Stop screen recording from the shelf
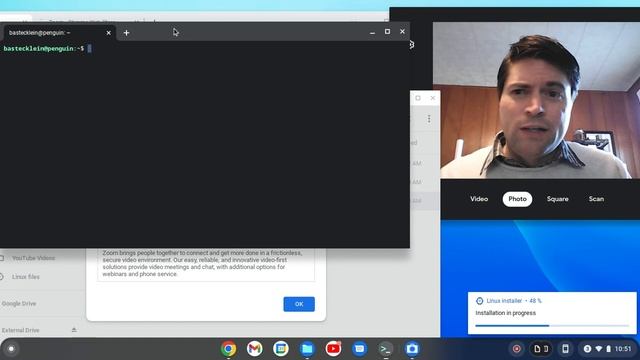This screenshot has height=360, width=640. [516, 349]
